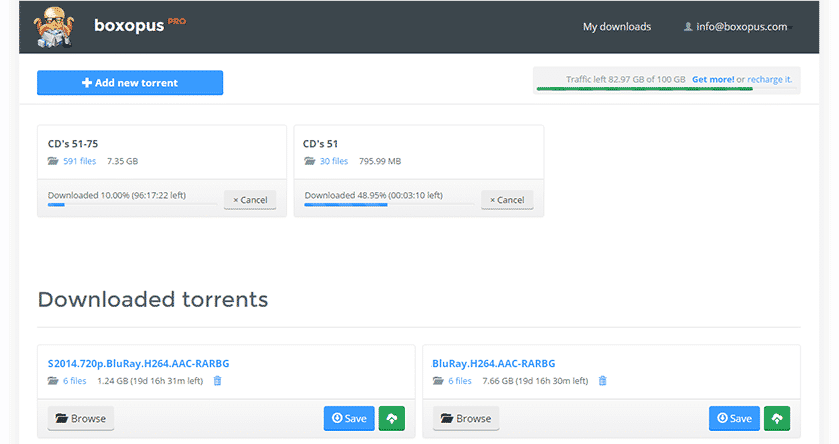Click the 795.99 MB size text
839x444 pixels.
click(x=380, y=161)
